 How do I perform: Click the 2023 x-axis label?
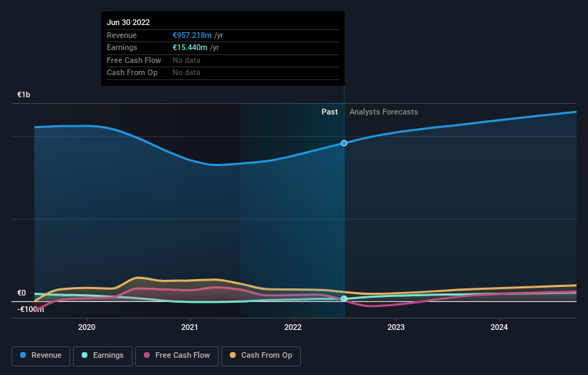(396, 327)
